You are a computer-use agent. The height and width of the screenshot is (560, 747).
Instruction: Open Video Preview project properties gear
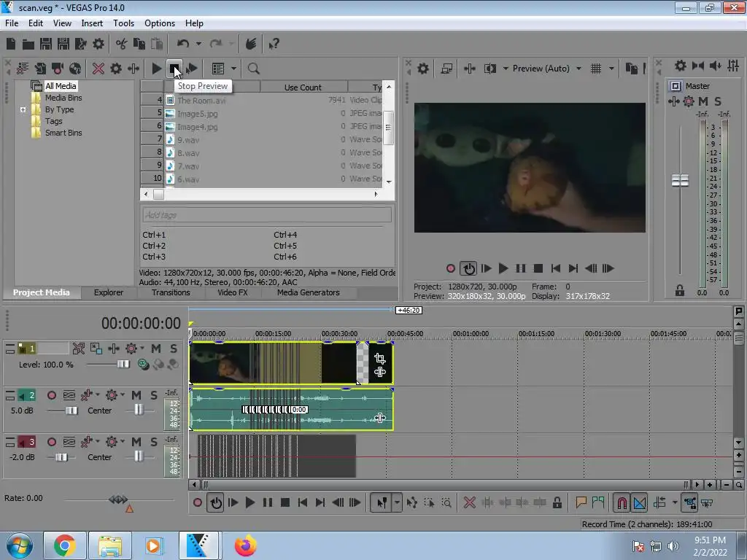pyautogui.click(x=423, y=69)
